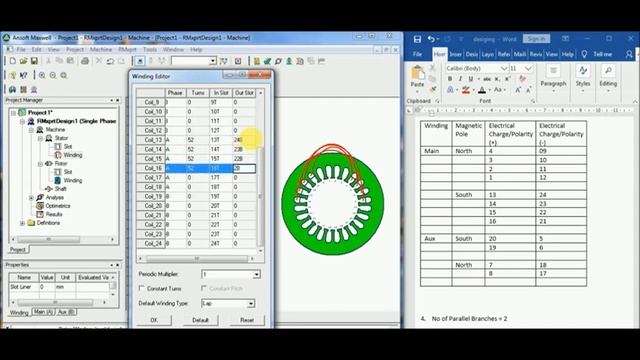Select the stator Winding item in project tree
The height and width of the screenshot is (360, 640).
(x=73, y=155)
